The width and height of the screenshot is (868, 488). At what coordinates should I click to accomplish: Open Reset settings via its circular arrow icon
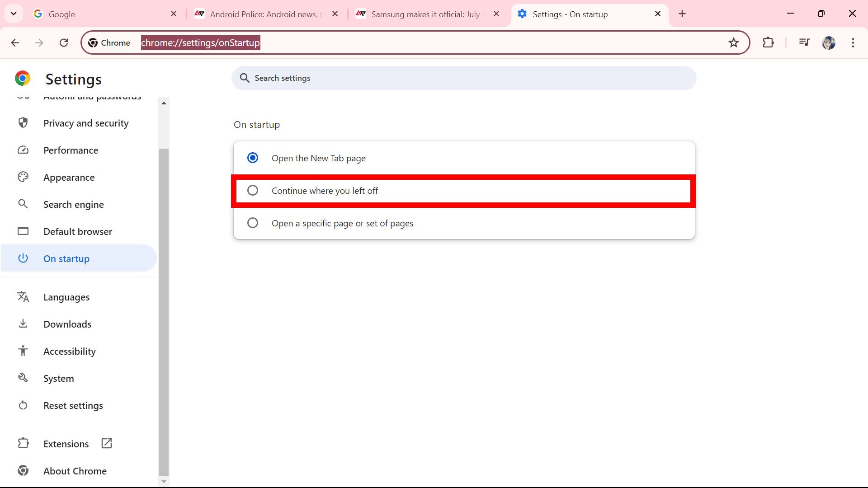click(23, 405)
